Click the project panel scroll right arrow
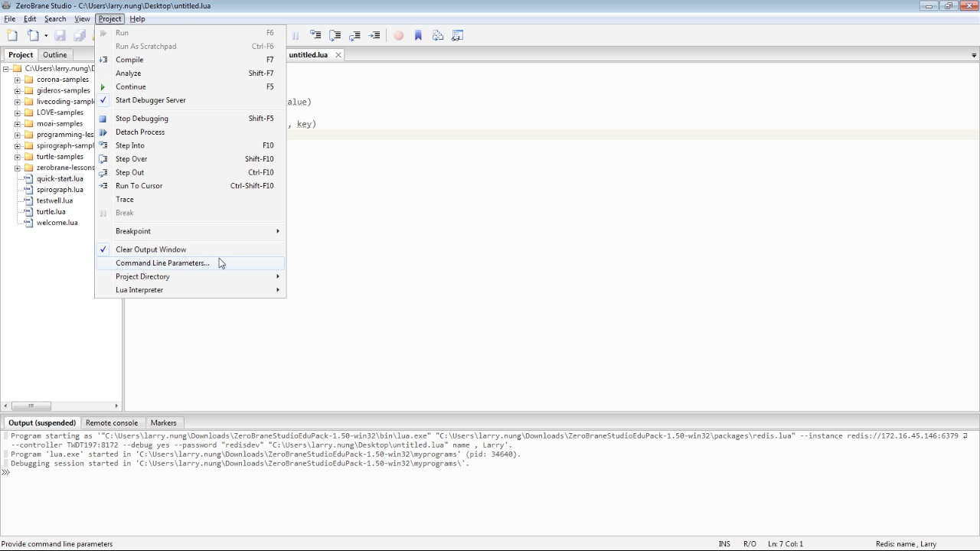 (x=116, y=406)
